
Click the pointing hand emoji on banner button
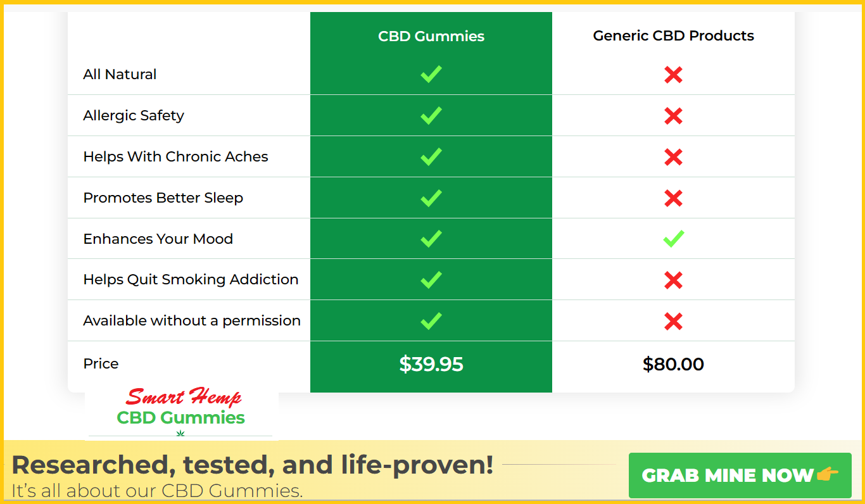(x=827, y=475)
